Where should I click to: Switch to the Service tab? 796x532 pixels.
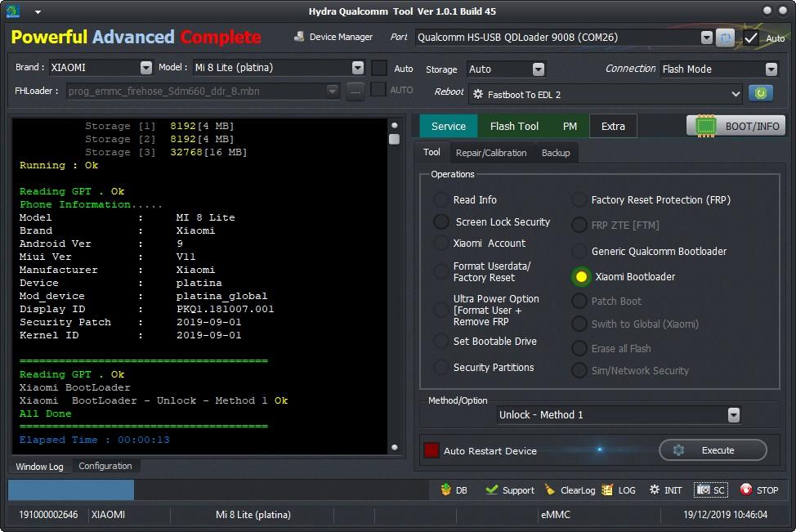tap(448, 126)
